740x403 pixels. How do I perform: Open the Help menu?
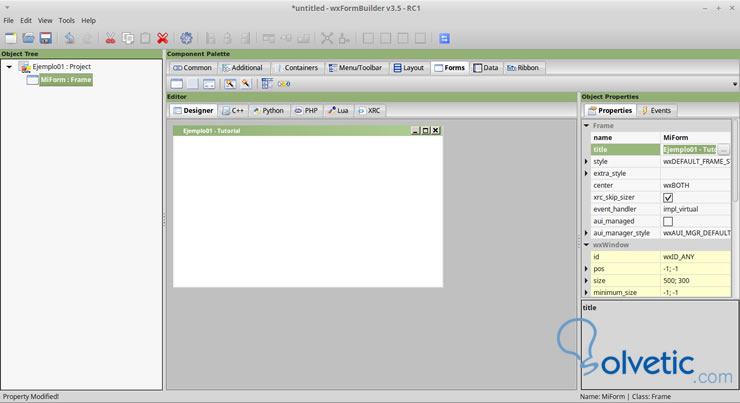pyautogui.click(x=88, y=20)
